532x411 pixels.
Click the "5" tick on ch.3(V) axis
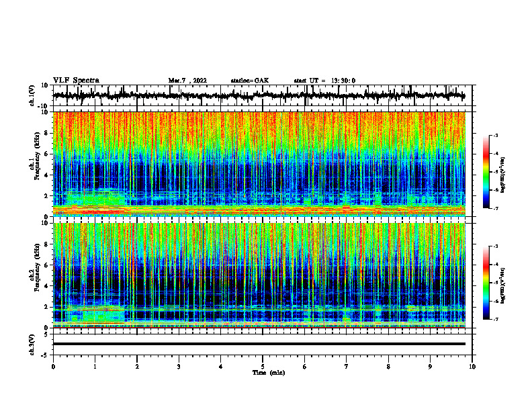click(46, 334)
